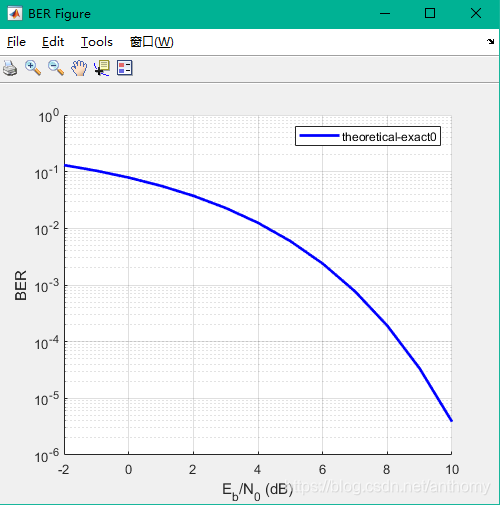Click the y-axis tick label 10^-3
500x505 pixels.
coord(47,286)
